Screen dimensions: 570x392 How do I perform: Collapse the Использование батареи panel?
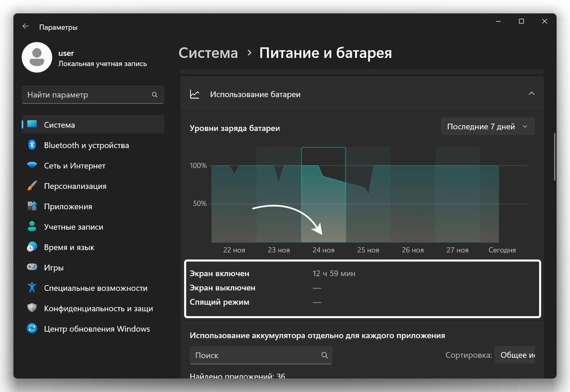click(x=532, y=93)
